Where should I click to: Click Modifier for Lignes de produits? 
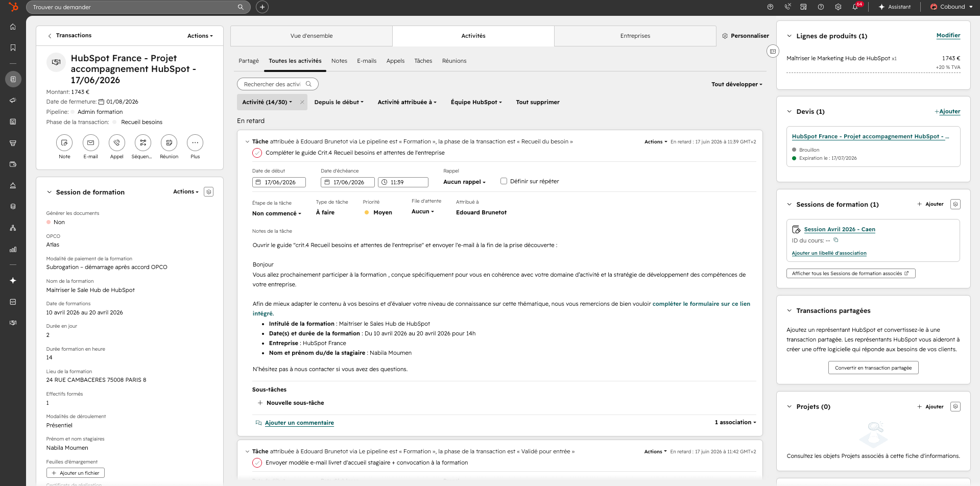(948, 35)
